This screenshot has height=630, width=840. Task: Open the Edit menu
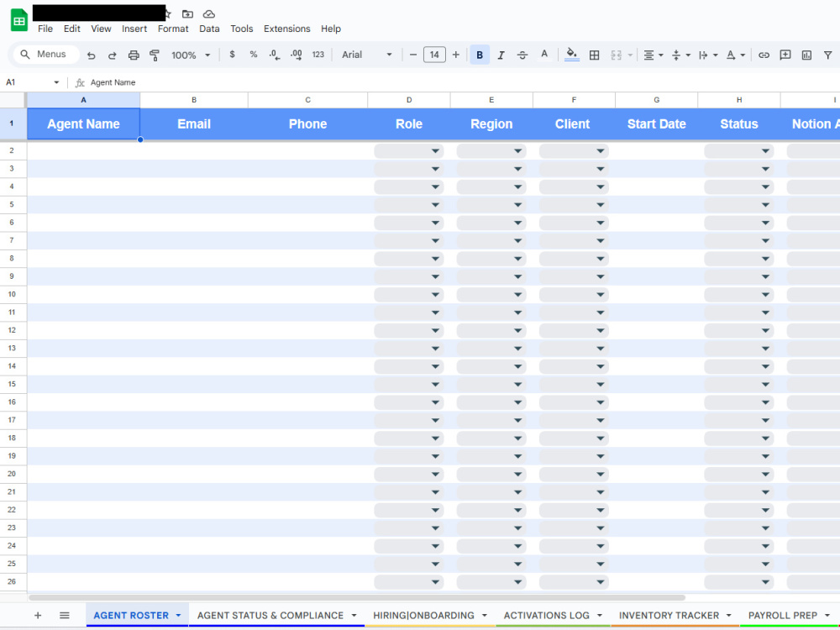[71, 29]
